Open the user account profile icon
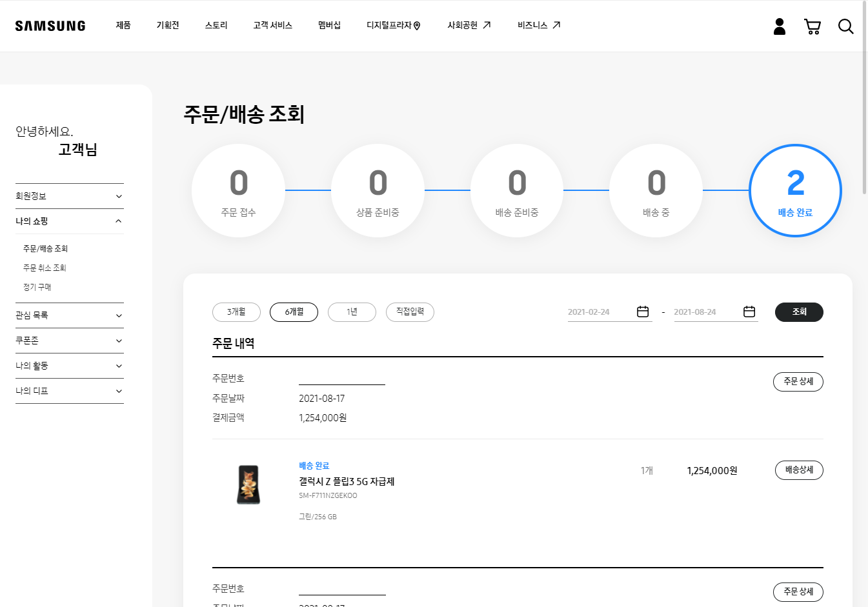Viewport: 868px width, 607px height. tap(780, 26)
